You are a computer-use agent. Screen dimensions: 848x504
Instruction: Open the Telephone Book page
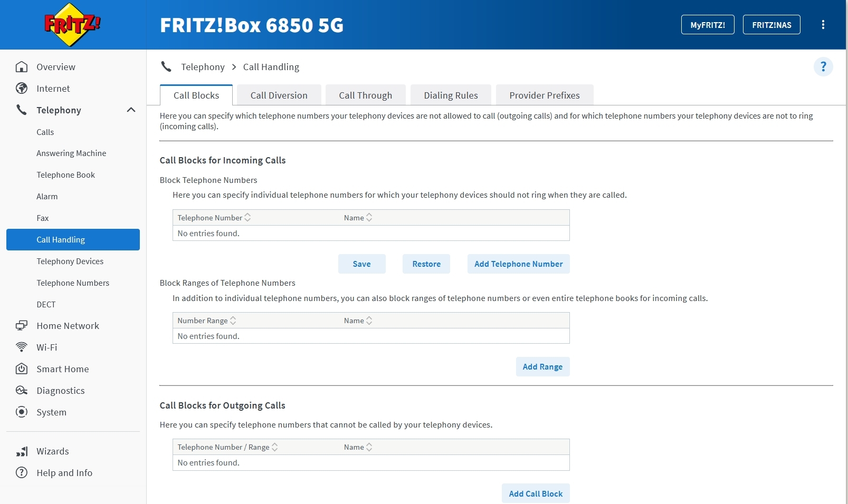(66, 175)
